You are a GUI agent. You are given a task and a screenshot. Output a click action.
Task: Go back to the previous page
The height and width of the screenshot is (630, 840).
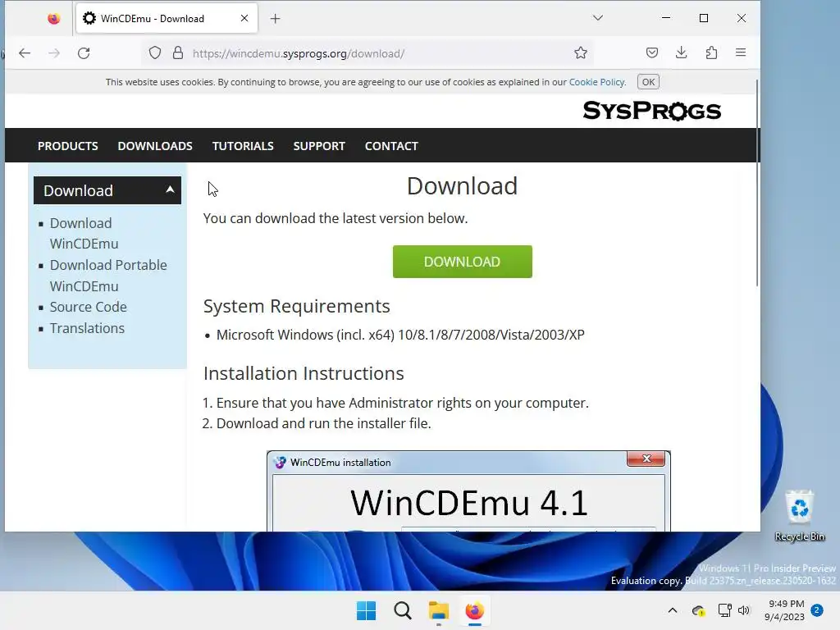[25, 53]
